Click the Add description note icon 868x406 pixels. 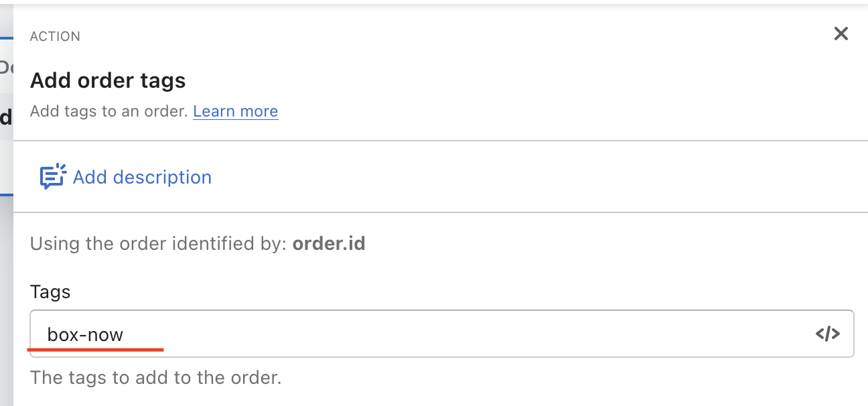click(x=53, y=177)
